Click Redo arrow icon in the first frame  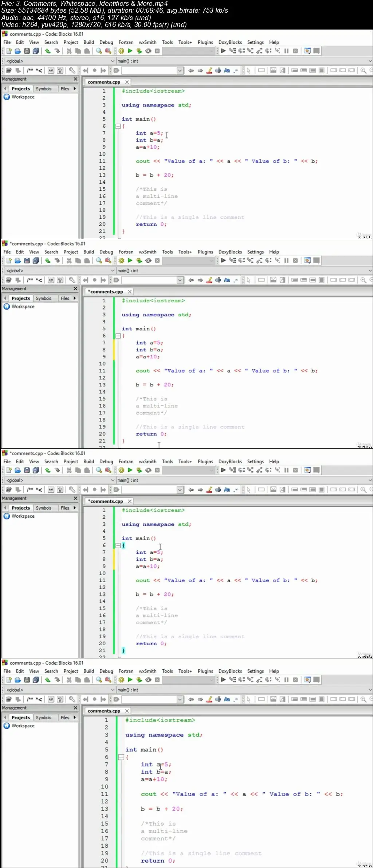pyautogui.click(x=57, y=51)
